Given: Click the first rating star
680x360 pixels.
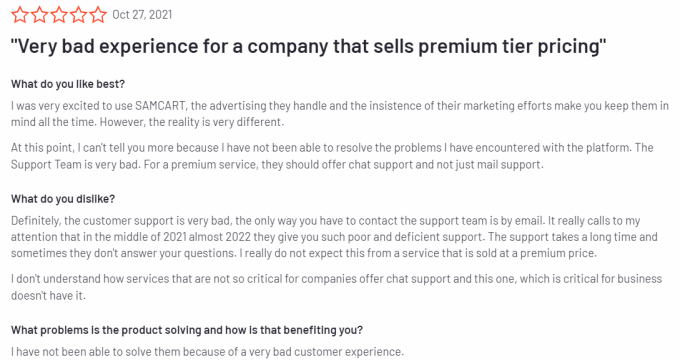Looking at the screenshot, I should coord(20,15).
